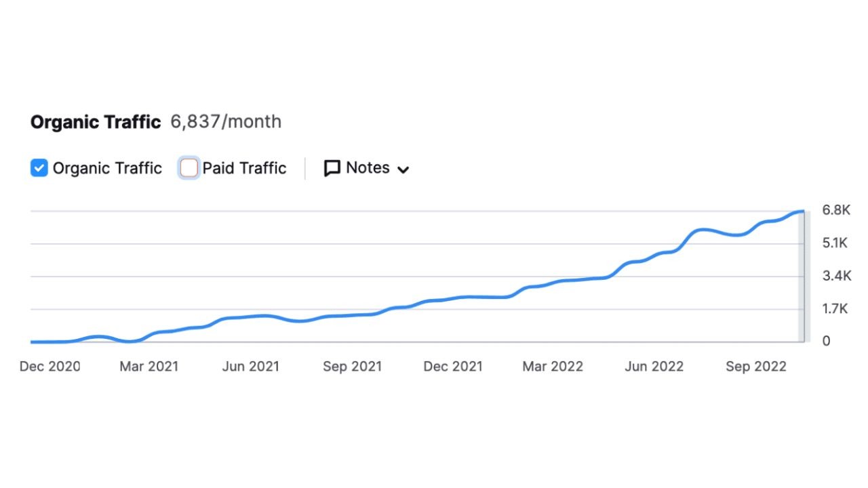Enable the Paid Traffic checkbox
The width and height of the screenshot is (868, 488).
[x=189, y=168]
